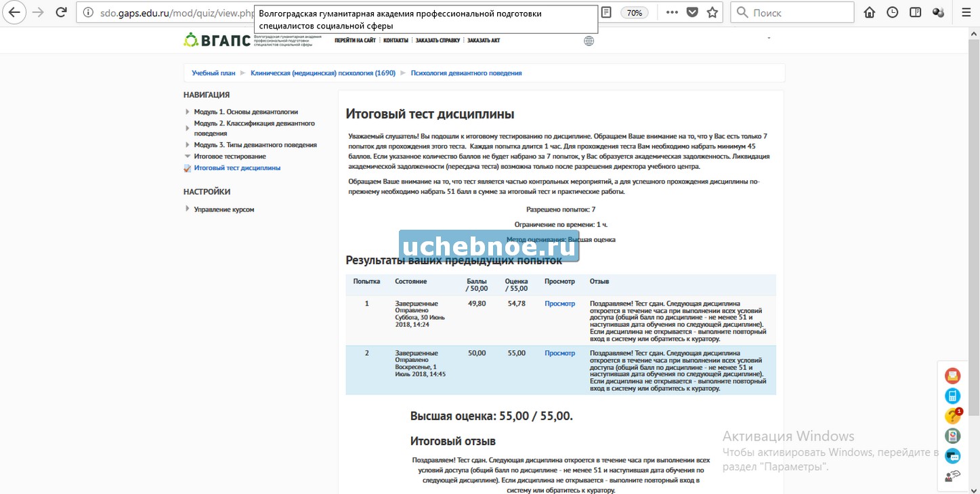The height and width of the screenshot is (494, 980).
Task: Open Итоговый тест дисциплины navigation link
Action: 237,168
